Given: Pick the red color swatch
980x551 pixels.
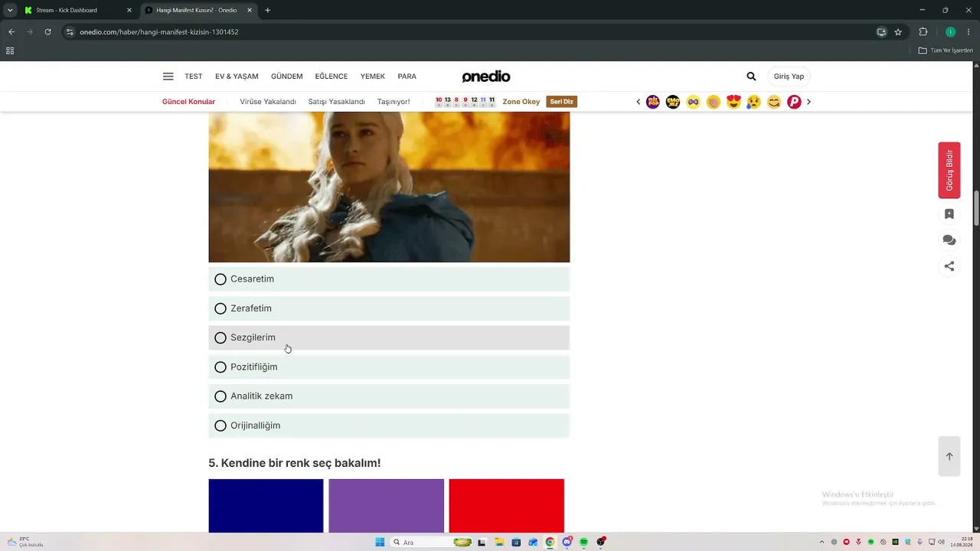Looking at the screenshot, I should pyautogui.click(x=506, y=506).
